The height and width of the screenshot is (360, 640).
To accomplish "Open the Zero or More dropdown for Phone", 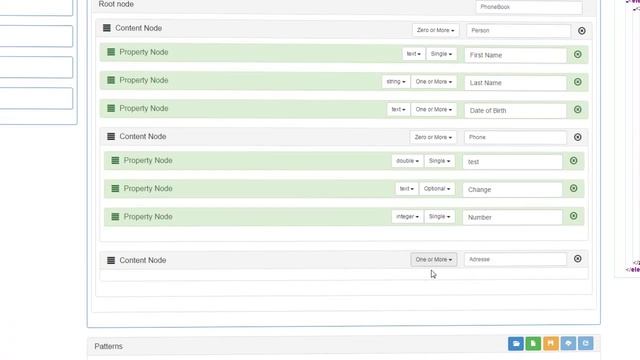I will pyautogui.click(x=433, y=137).
